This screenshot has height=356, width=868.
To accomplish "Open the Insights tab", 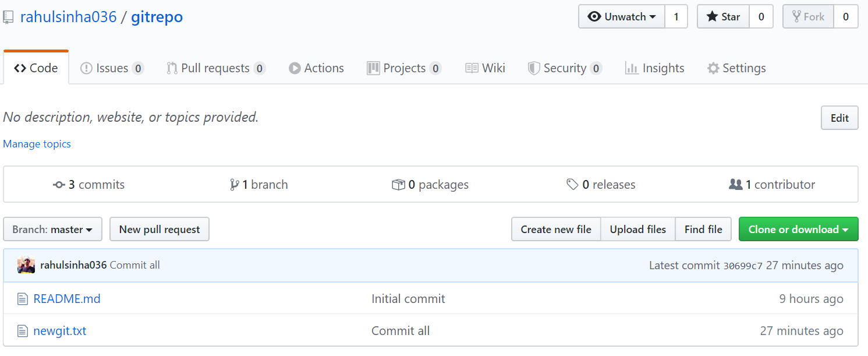I will point(654,68).
